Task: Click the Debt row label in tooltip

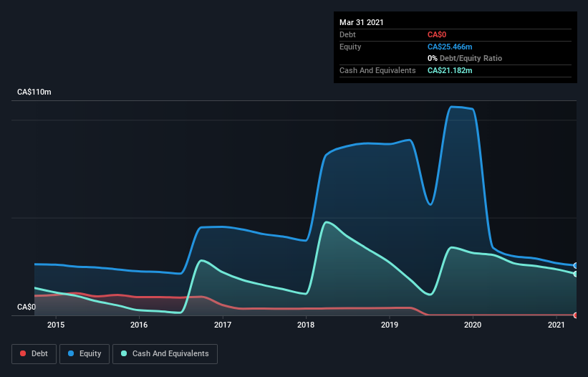Action: 347,34
